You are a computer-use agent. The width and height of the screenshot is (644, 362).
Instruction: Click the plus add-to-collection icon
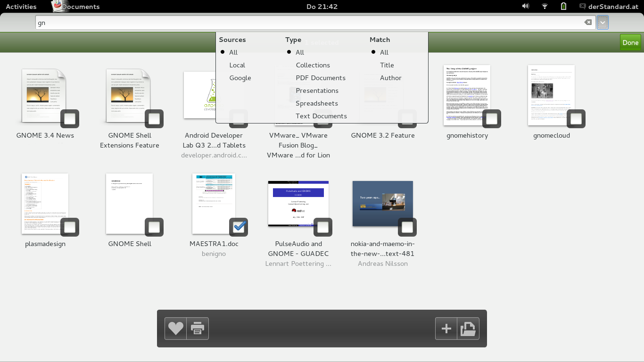pos(446,329)
